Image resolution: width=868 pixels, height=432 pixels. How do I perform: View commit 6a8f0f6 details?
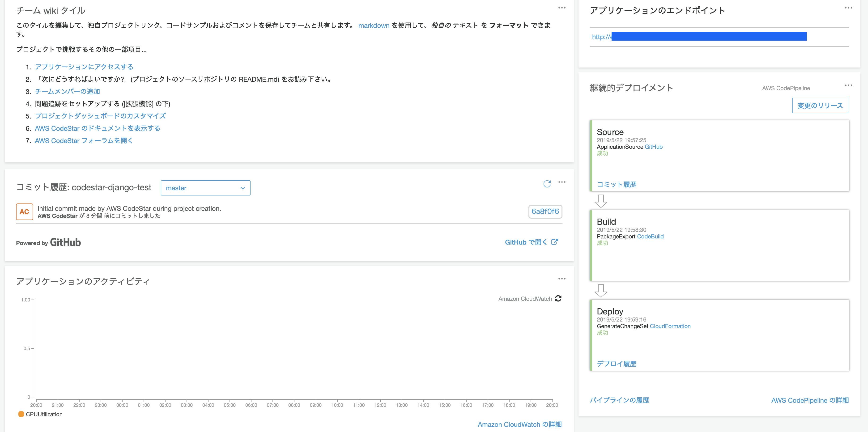tap(545, 212)
